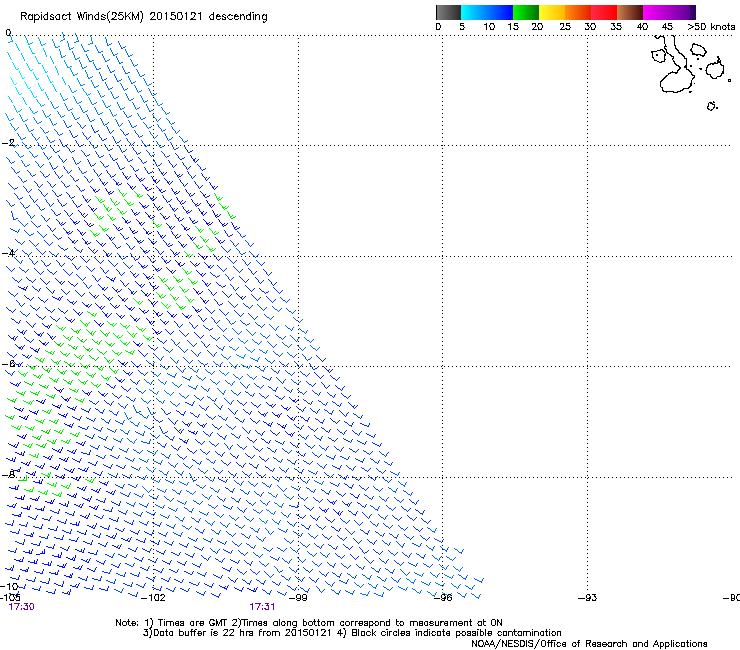Click the latitude label '-2'

[x=8, y=143]
